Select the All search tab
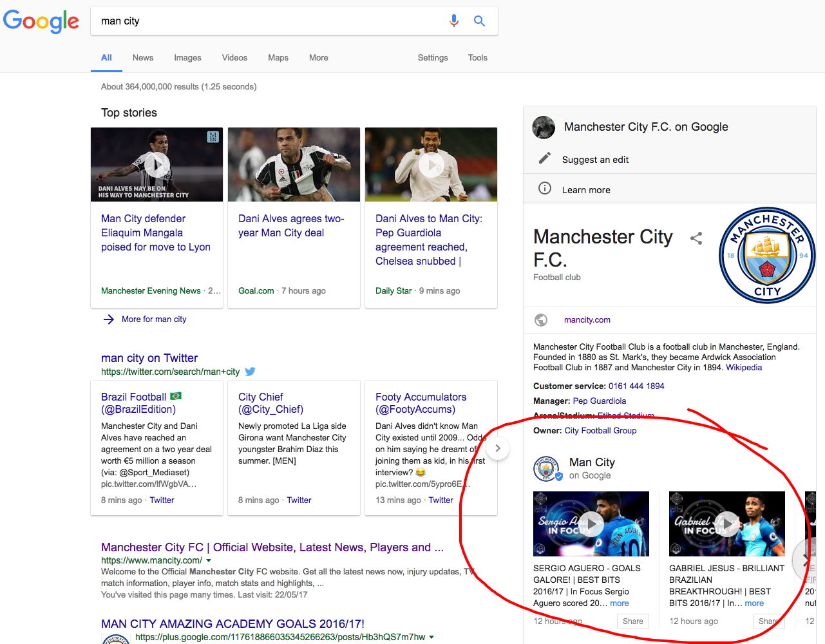 (106, 58)
